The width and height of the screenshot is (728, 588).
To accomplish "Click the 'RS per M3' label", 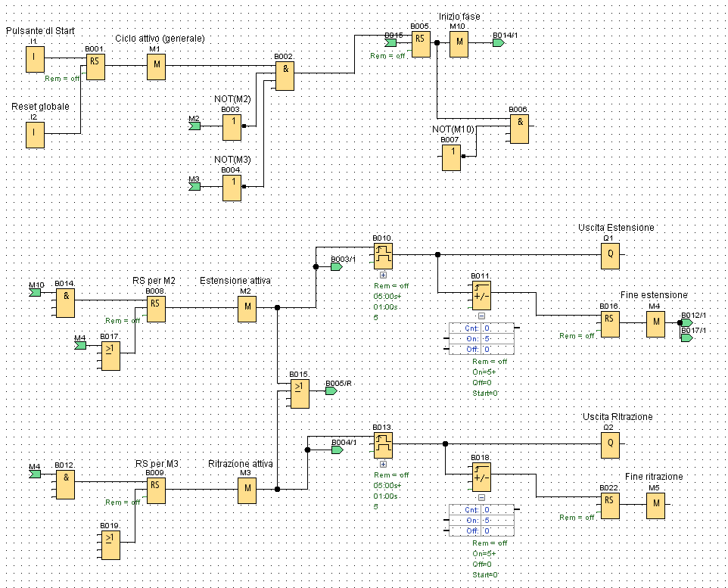I will click(157, 464).
